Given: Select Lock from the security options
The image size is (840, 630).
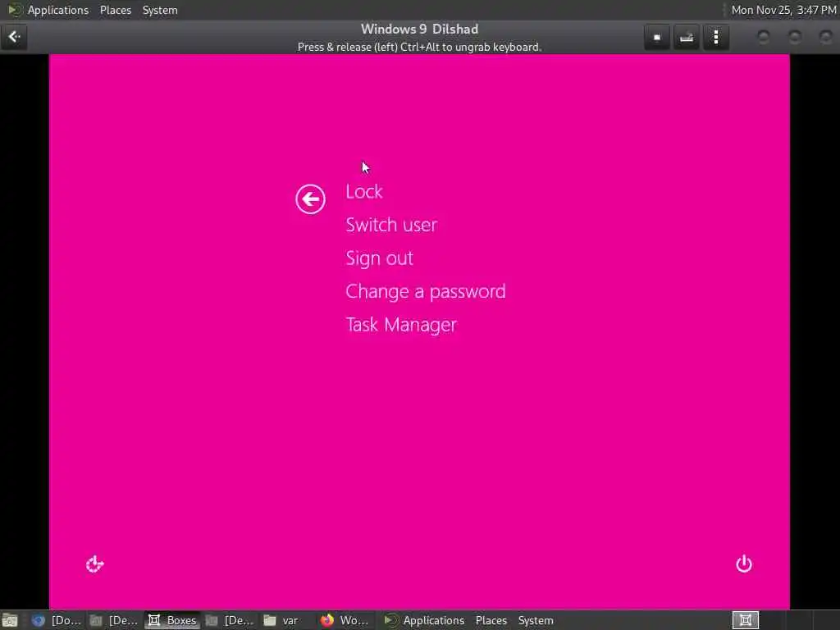Looking at the screenshot, I should (363, 192).
